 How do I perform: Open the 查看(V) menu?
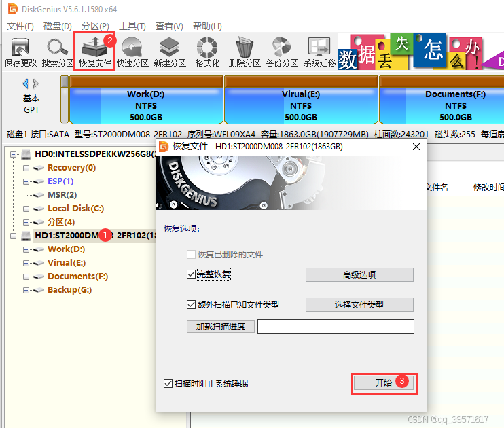(x=169, y=26)
